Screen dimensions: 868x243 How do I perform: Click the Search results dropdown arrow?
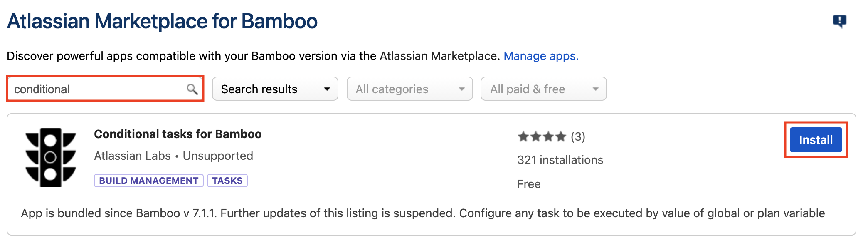point(327,89)
